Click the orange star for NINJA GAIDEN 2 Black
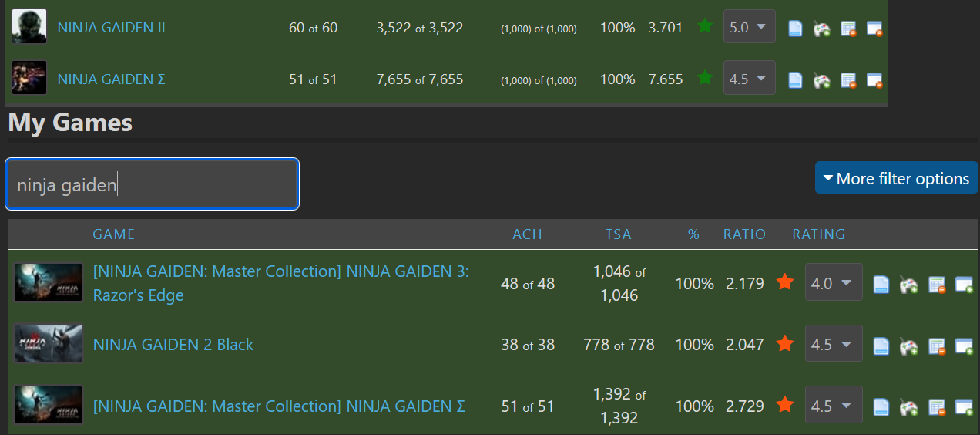This screenshot has width=980, height=435. tap(784, 342)
